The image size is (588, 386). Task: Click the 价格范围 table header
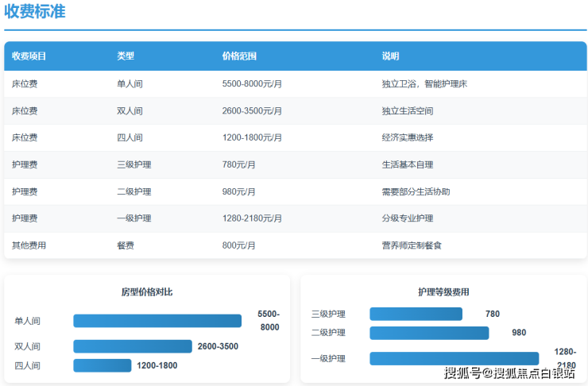(239, 56)
